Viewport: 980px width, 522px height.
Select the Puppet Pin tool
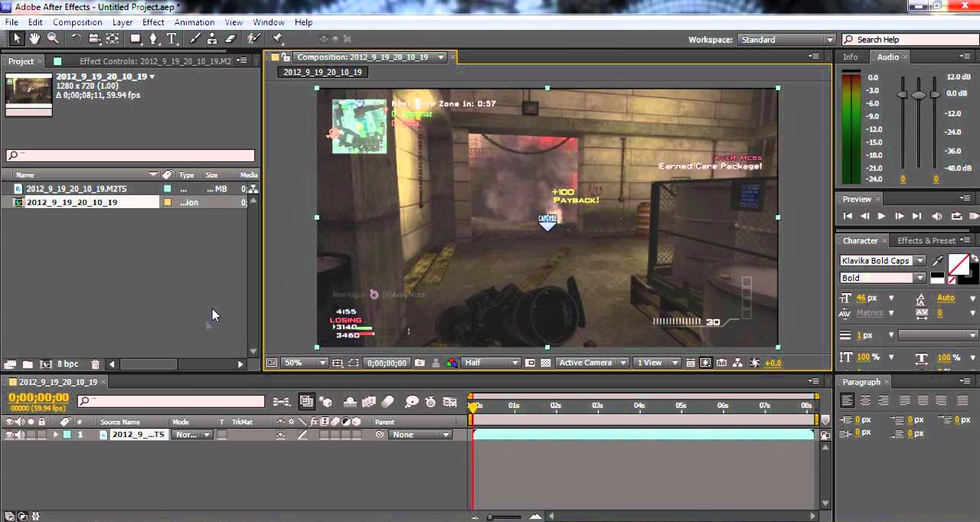click(278, 39)
